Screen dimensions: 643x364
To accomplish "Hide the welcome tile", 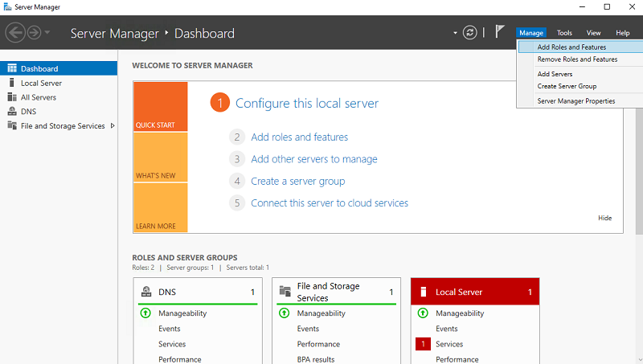I will (604, 218).
